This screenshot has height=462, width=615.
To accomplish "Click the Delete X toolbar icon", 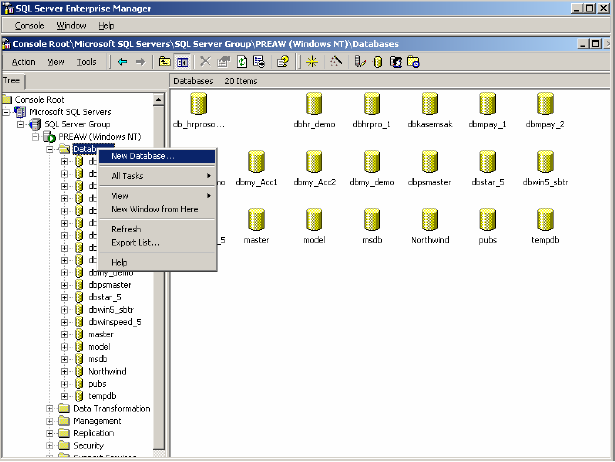I will 203,62.
